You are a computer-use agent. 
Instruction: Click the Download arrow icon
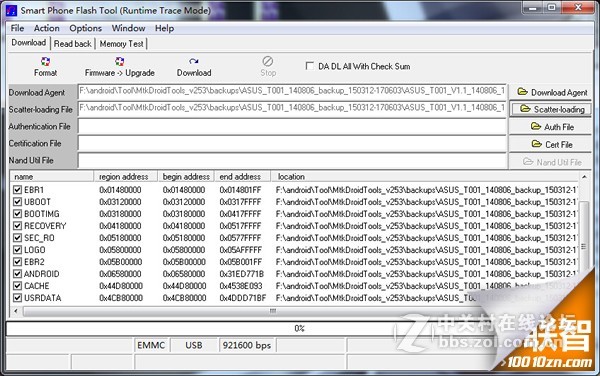coord(194,61)
